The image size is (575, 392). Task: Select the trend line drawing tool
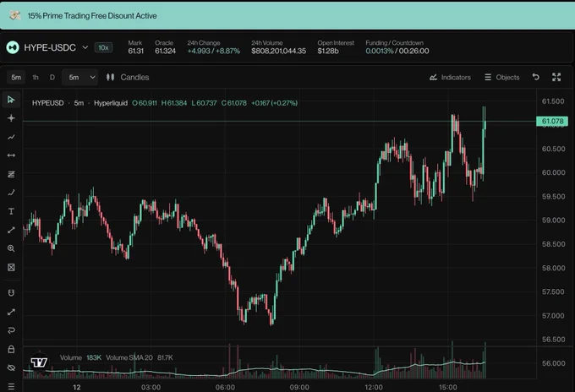(x=11, y=137)
